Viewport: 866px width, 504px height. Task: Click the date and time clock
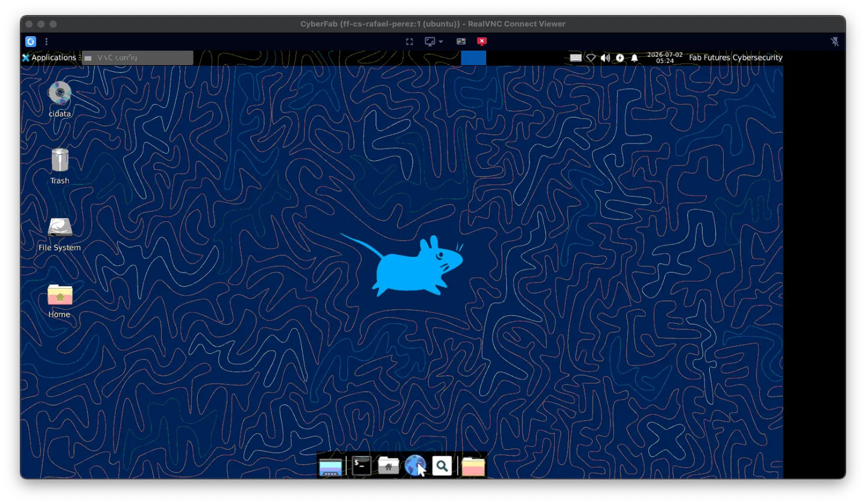click(665, 58)
